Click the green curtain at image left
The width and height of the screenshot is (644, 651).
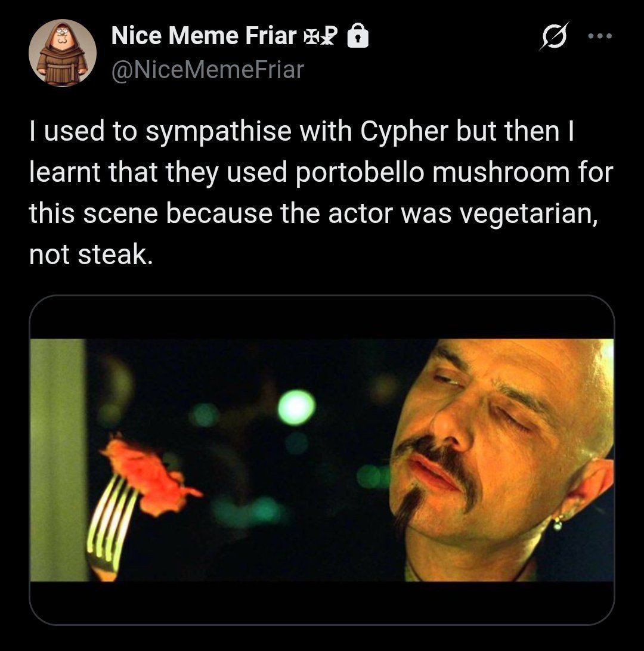pyautogui.click(x=58, y=460)
